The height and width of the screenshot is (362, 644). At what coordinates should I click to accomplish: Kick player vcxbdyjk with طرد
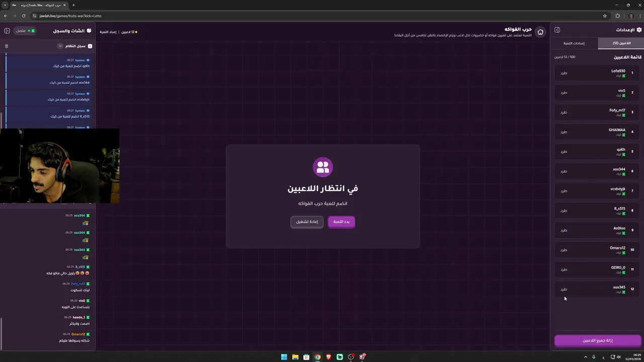point(563,191)
